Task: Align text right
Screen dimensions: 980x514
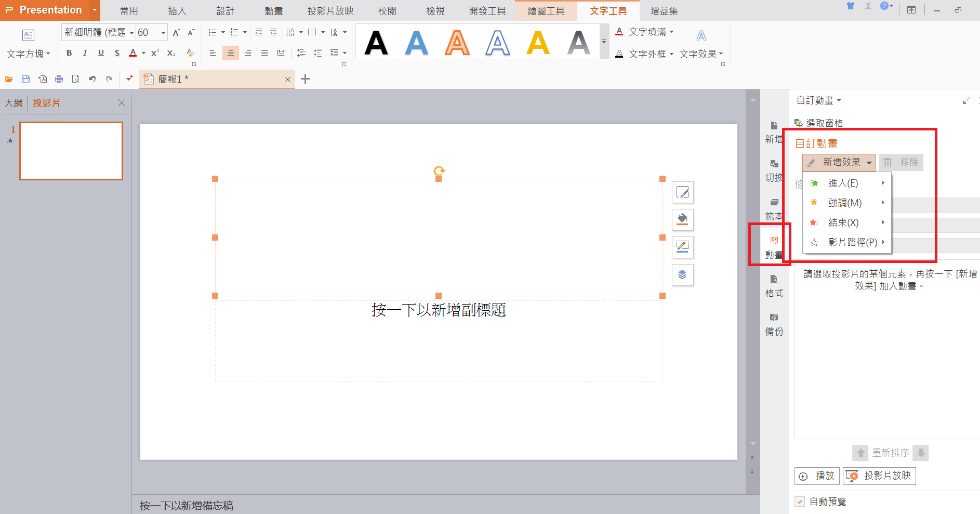Action: pyautogui.click(x=248, y=53)
